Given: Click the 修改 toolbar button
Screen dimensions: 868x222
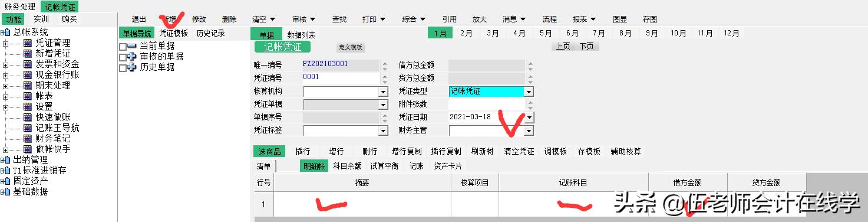Looking at the screenshot, I should tap(199, 19).
